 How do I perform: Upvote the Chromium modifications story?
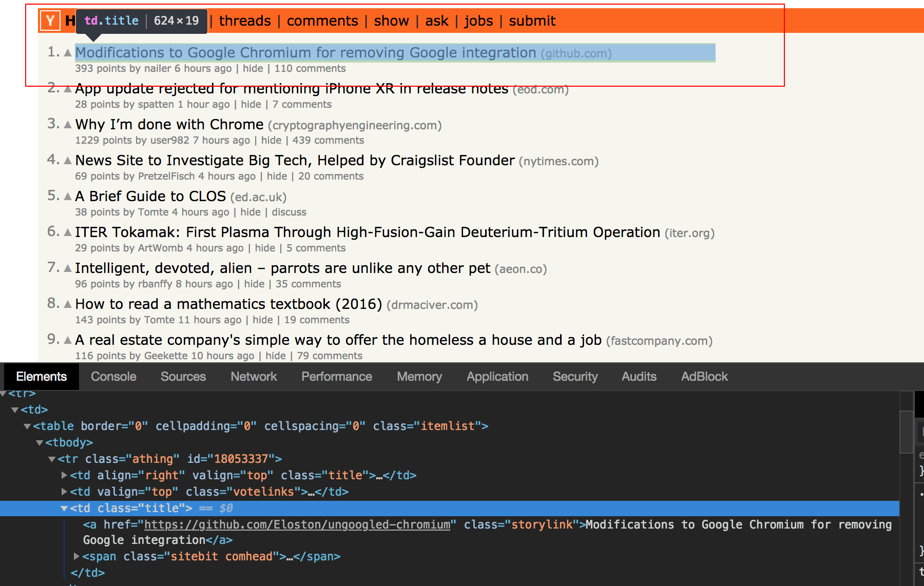point(68,53)
